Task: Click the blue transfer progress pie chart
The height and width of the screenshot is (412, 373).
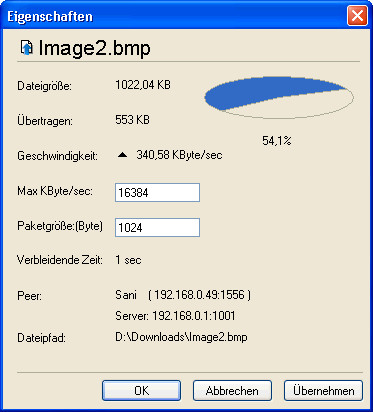Action: [279, 97]
